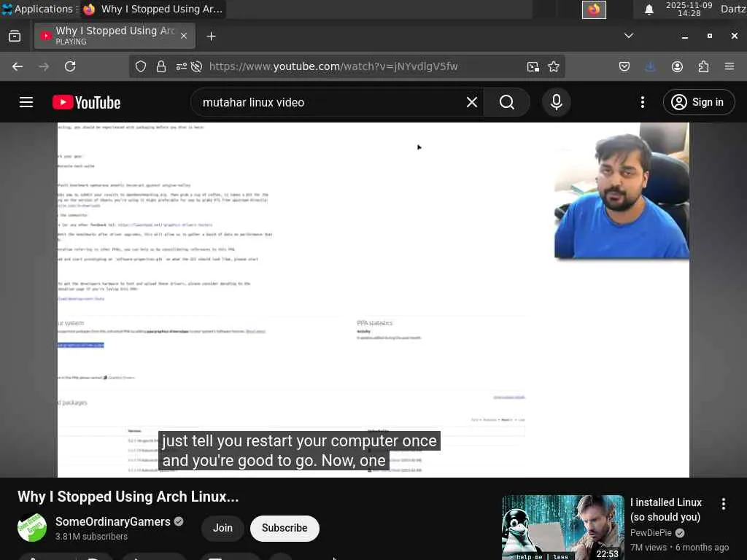747x560 pixels.
Task: Show the downloads panel
Action: click(650, 66)
